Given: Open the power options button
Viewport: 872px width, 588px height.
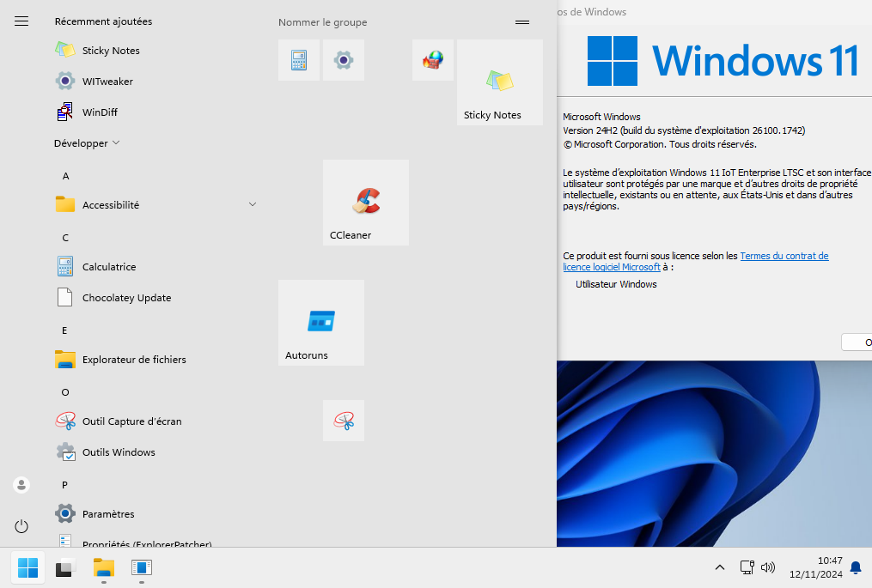Looking at the screenshot, I should tap(21, 526).
